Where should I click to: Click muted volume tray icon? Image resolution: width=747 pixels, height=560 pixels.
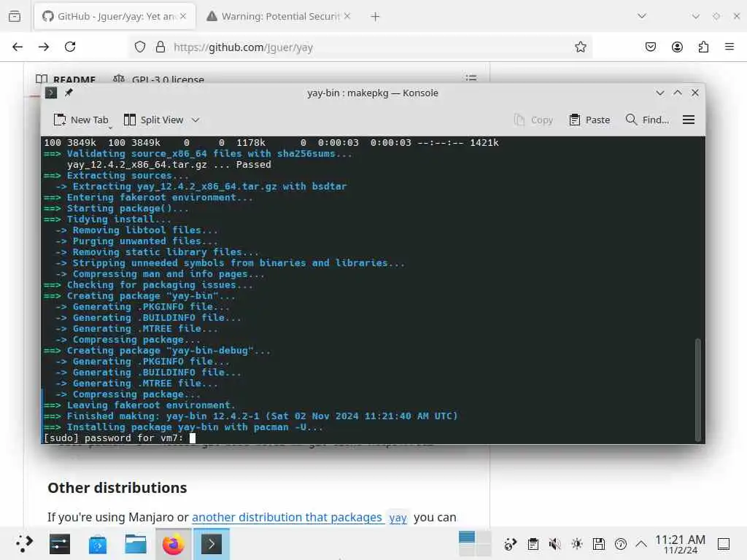554,544
